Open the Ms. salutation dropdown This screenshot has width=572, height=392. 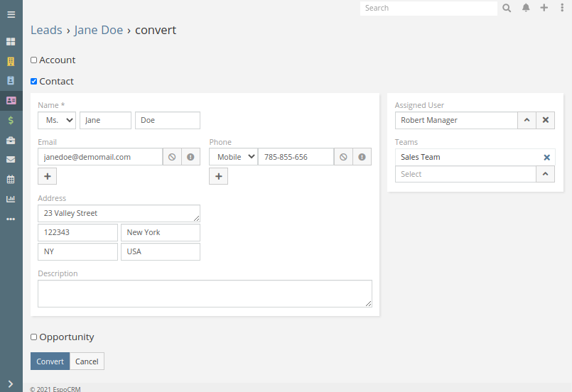[57, 120]
